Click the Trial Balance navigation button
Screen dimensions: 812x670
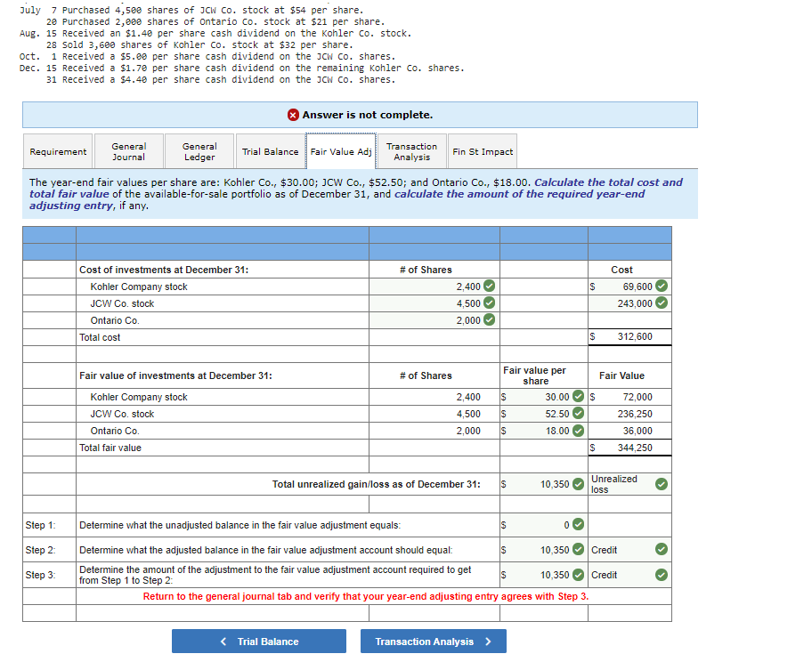(258, 641)
